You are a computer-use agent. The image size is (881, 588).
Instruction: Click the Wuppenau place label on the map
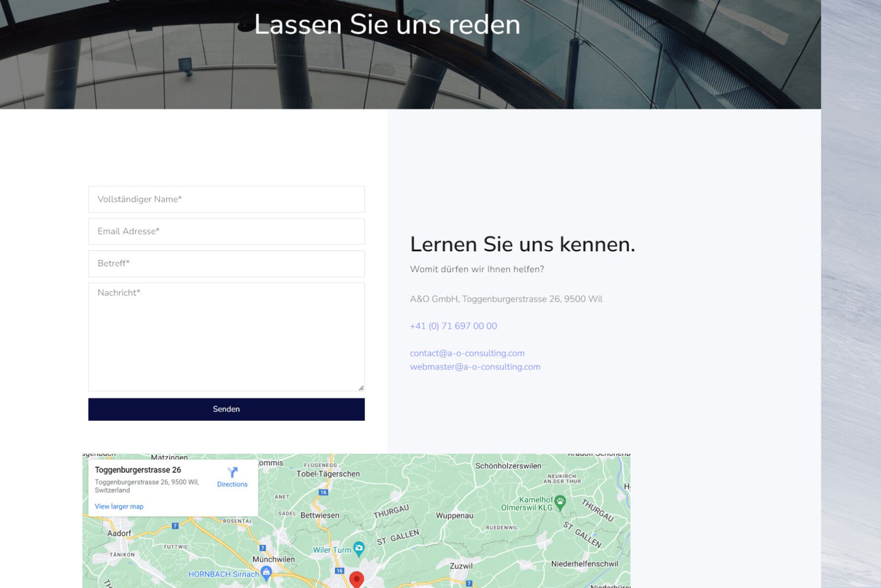(x=454, y=516)
